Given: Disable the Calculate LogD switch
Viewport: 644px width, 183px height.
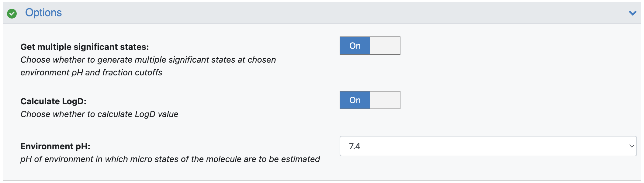Looking at the screenshot, I should pyautogui.click(x=370, y=100).
